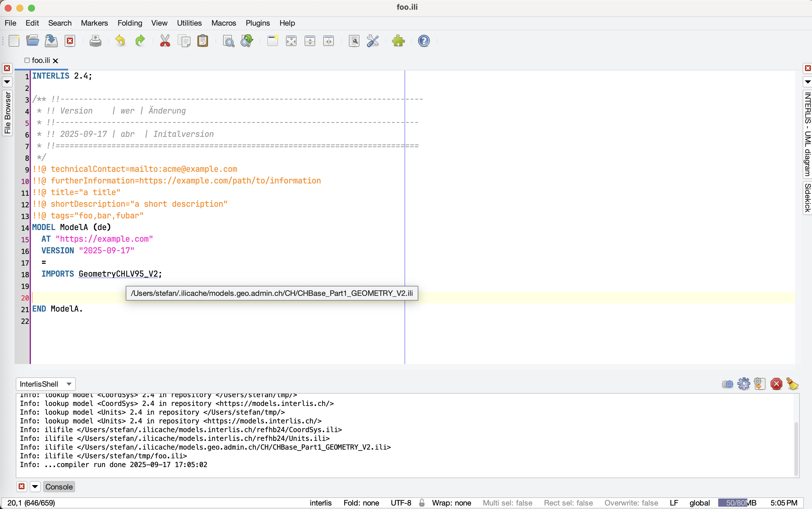Change fold mode via Fold: none

(x=361, y=503)
